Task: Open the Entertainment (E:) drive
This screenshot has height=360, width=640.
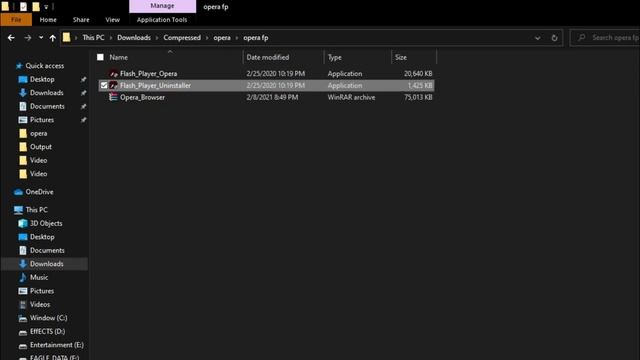Action: (57, 345)
